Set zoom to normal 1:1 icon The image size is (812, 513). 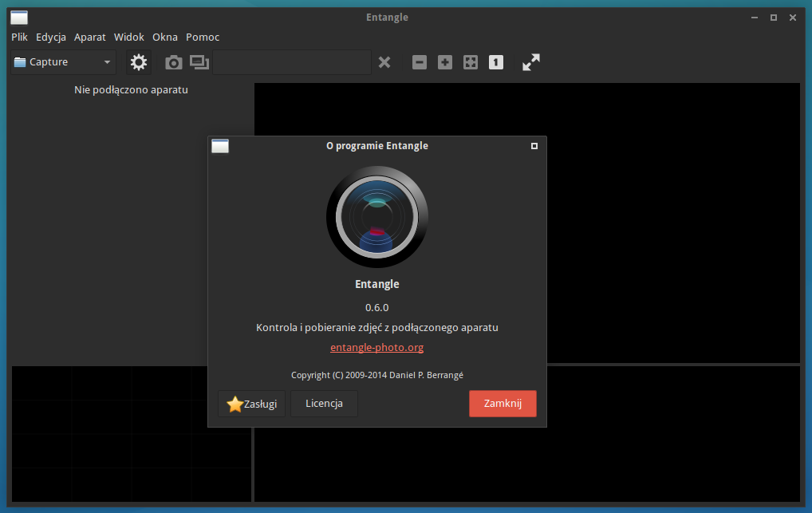(x=496, y=63)
